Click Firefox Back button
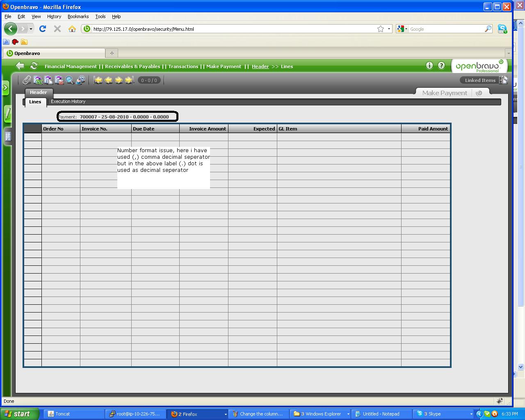The width and height of the screenshot is (525, 420). tap(11, 29)
